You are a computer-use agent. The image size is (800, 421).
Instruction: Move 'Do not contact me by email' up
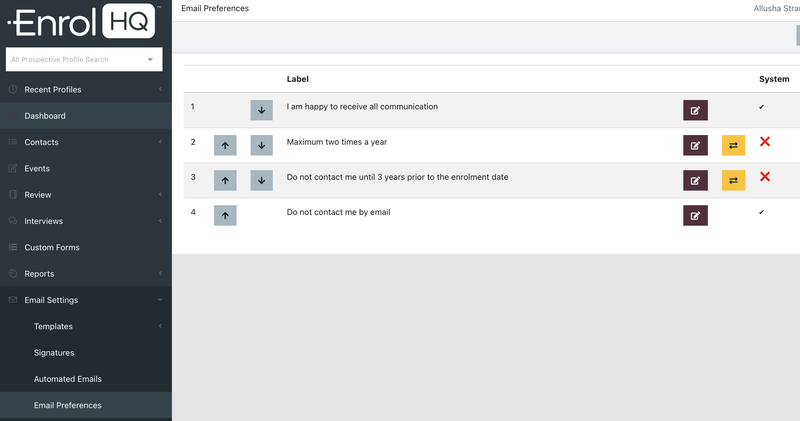[225, 215]
